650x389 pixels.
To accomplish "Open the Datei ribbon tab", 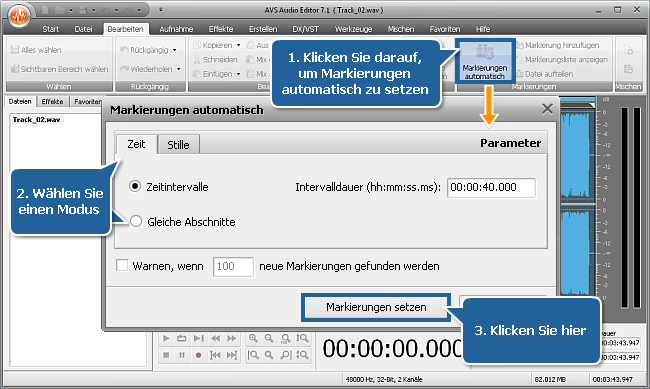I will click(x=83, y=29).
